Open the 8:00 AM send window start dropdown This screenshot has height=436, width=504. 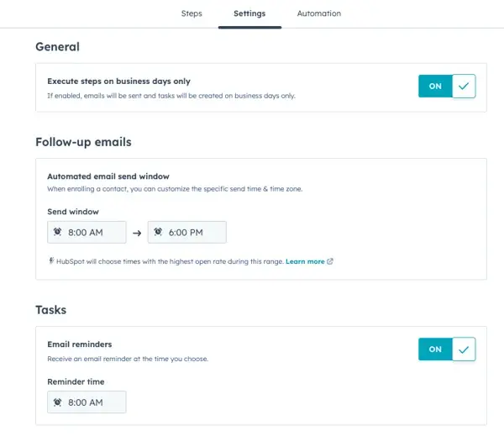tap(87, 233)
